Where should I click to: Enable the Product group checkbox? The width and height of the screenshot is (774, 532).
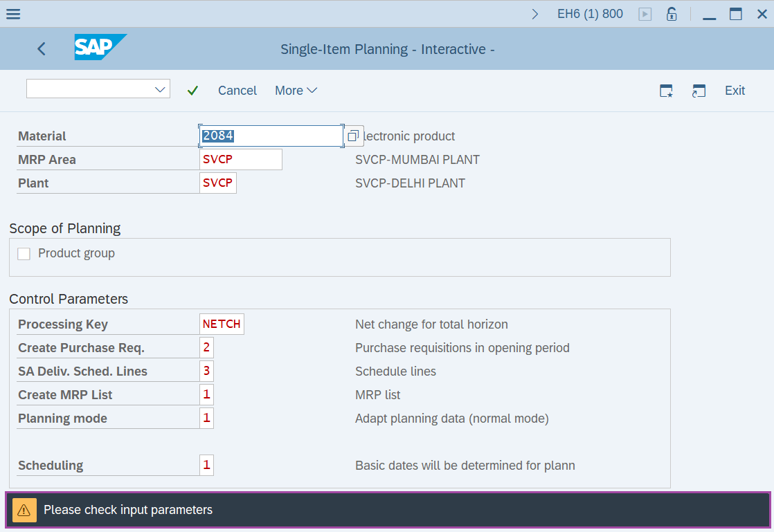pyautogui.click(x=24, y=254)
